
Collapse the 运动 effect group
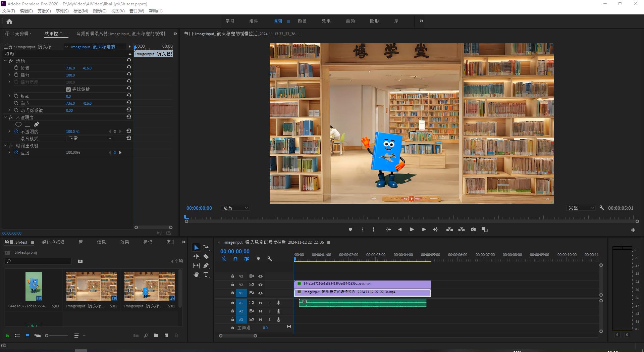[5, 61]
